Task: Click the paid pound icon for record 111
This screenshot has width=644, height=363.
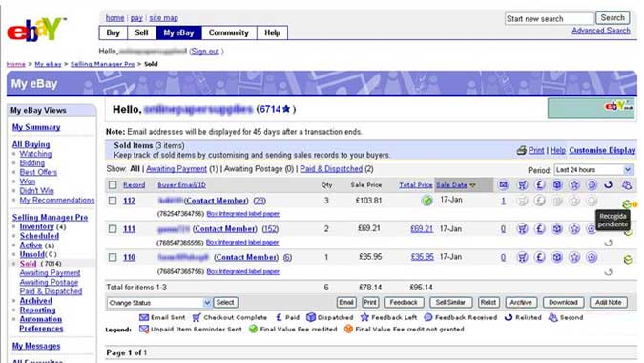Action: tap(540, 229)
